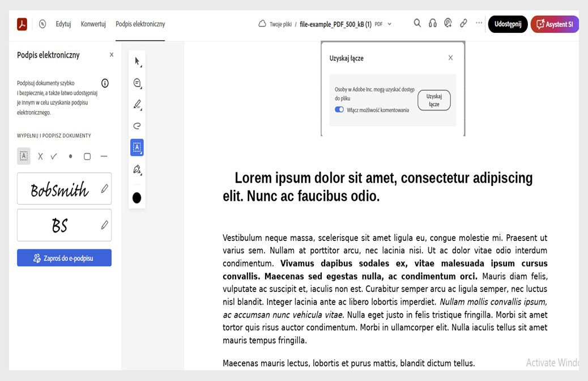Select the signature pen tool

[x=137, y=169]
